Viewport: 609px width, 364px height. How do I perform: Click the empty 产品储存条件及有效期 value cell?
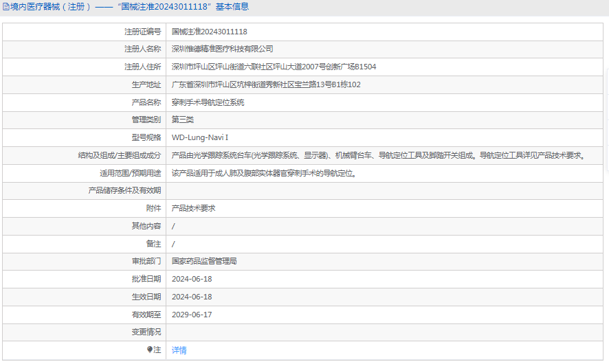pyautogui.click(x=384, y=190)
